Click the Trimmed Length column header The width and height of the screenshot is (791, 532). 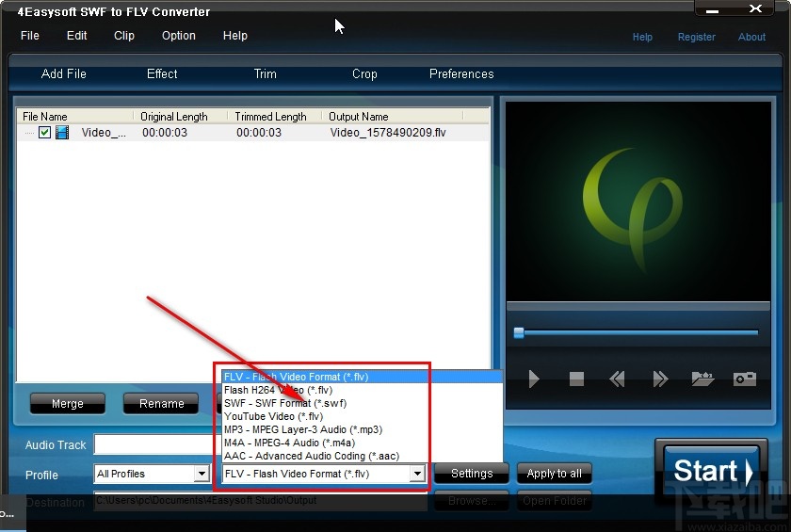click(274, 117)
